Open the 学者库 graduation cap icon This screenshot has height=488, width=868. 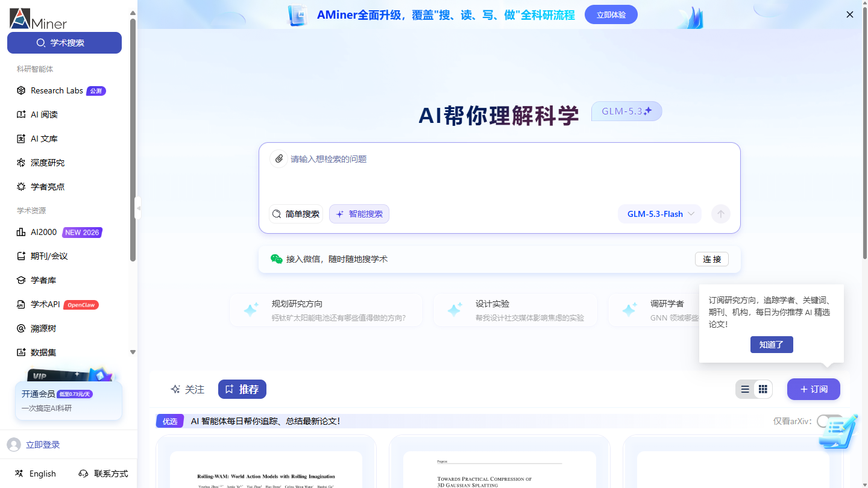point(20,280)
